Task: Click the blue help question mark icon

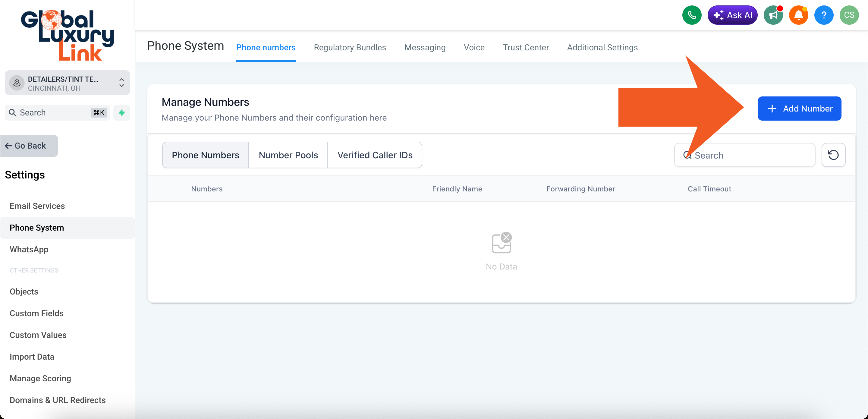Action: coord(823,15)
